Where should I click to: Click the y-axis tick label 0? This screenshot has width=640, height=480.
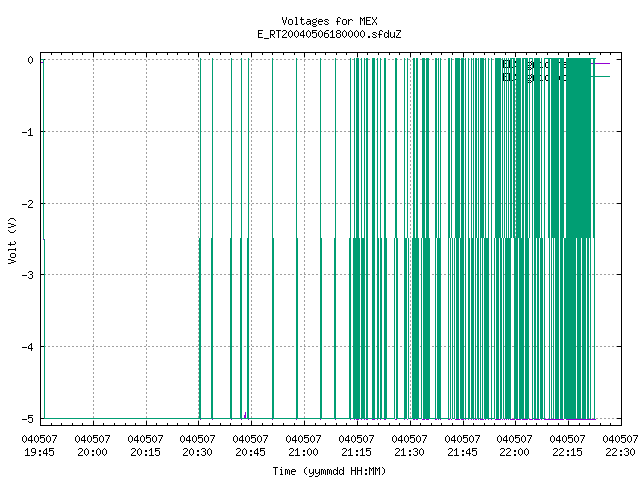(x=30, y=60)
